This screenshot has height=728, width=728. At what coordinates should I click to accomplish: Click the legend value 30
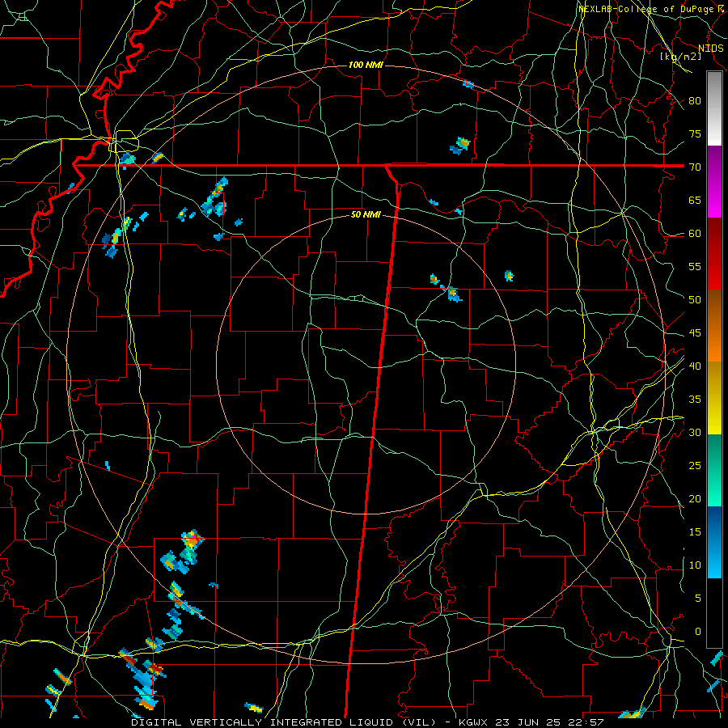(x=695, y=433)
